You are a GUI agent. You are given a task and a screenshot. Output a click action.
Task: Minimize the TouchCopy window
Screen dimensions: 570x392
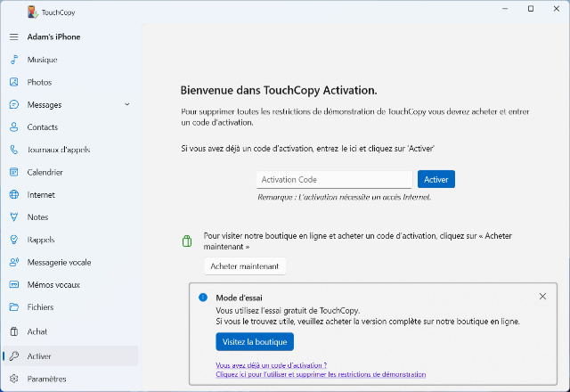pyautogui.click(x=505, y=9)
